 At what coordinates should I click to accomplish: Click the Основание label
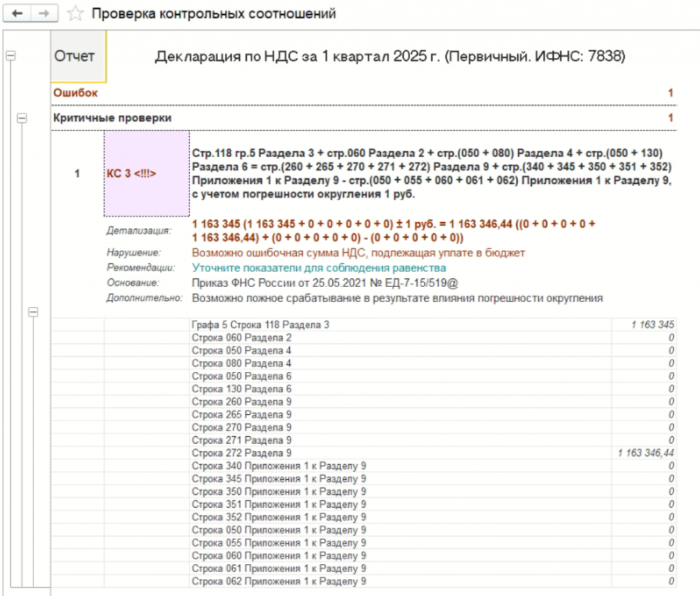(133, 283)
